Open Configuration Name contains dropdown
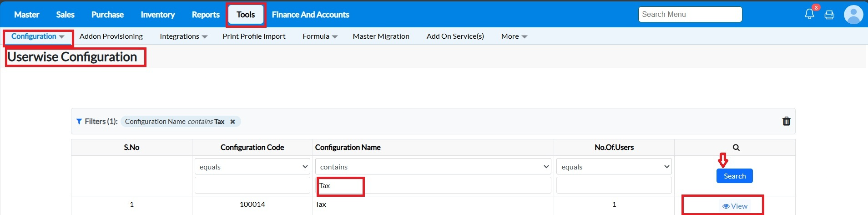Image resolution: width=868 pixels, height=215 pixels. pos(433,167)
